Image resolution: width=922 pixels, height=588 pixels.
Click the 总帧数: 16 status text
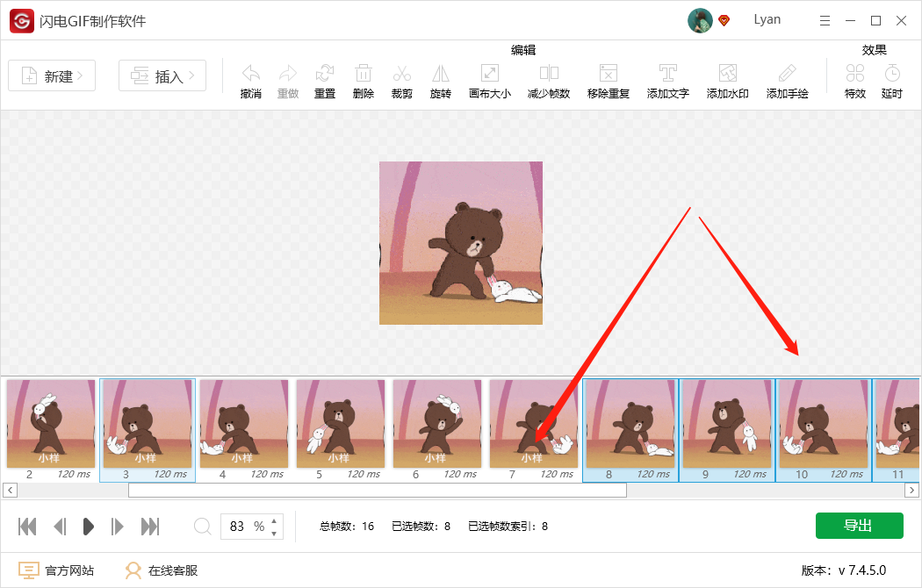tap(347, 527)
